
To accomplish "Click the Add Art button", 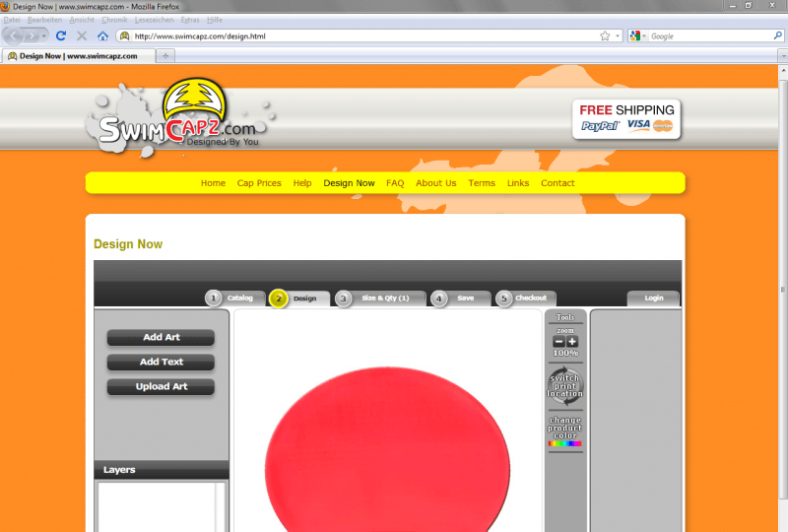I will coord(161,337).
